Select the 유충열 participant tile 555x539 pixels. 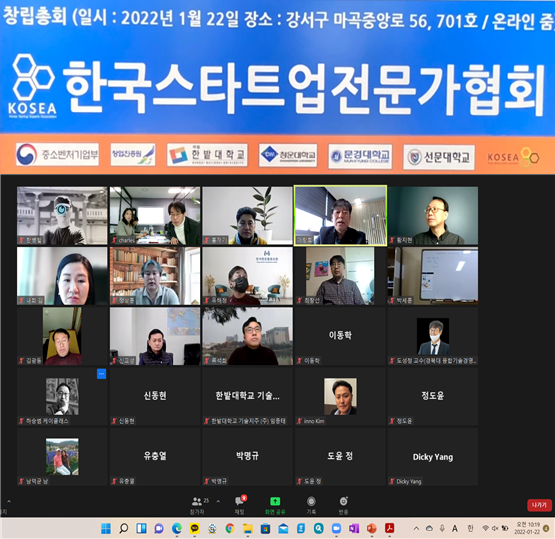pos(155,456)
